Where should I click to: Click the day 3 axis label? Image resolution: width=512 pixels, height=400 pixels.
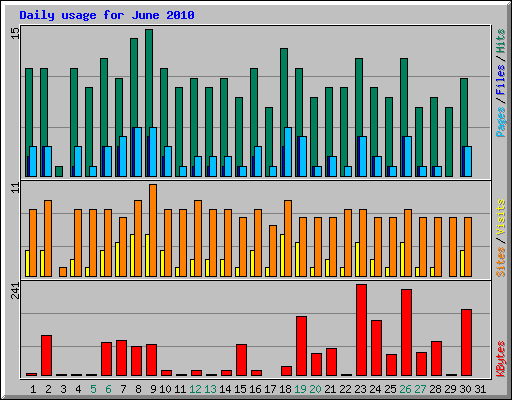pos(63,389)
